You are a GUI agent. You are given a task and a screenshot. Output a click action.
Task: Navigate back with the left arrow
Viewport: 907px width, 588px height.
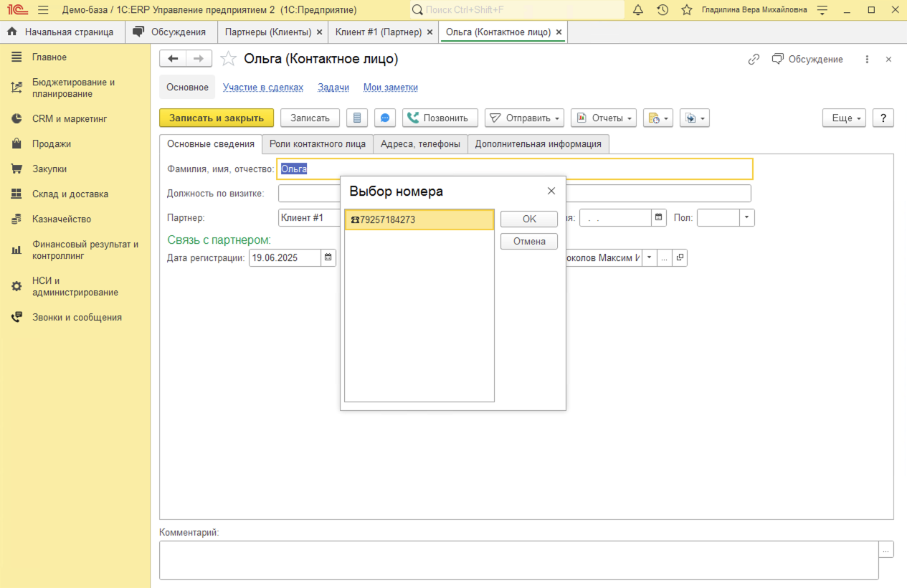click(173, 59)
